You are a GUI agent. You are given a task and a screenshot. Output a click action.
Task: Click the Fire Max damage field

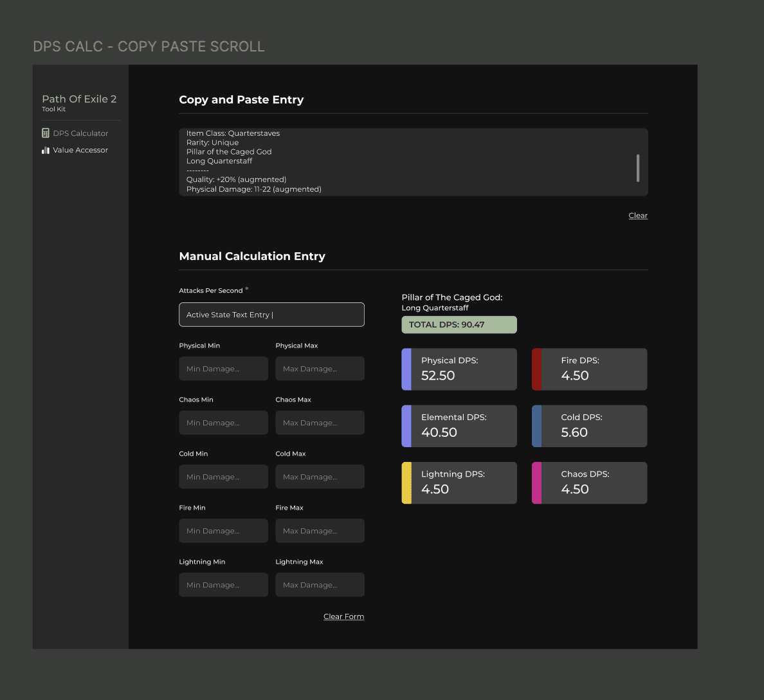pyautogui.click(x=320, y=531)
